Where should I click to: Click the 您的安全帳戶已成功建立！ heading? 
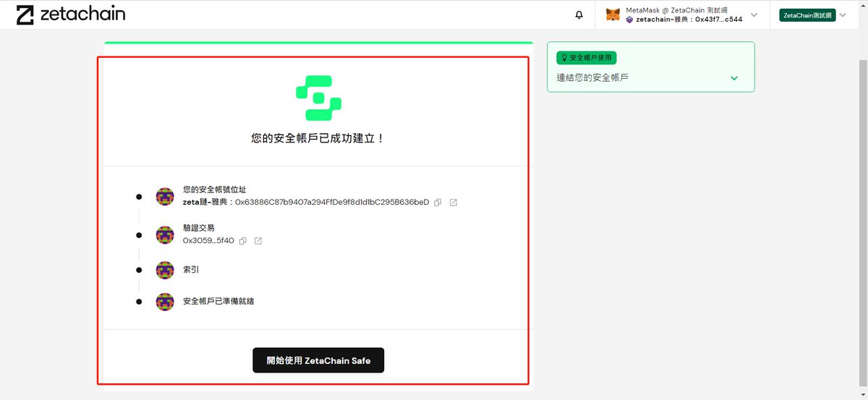pos(318,137)
